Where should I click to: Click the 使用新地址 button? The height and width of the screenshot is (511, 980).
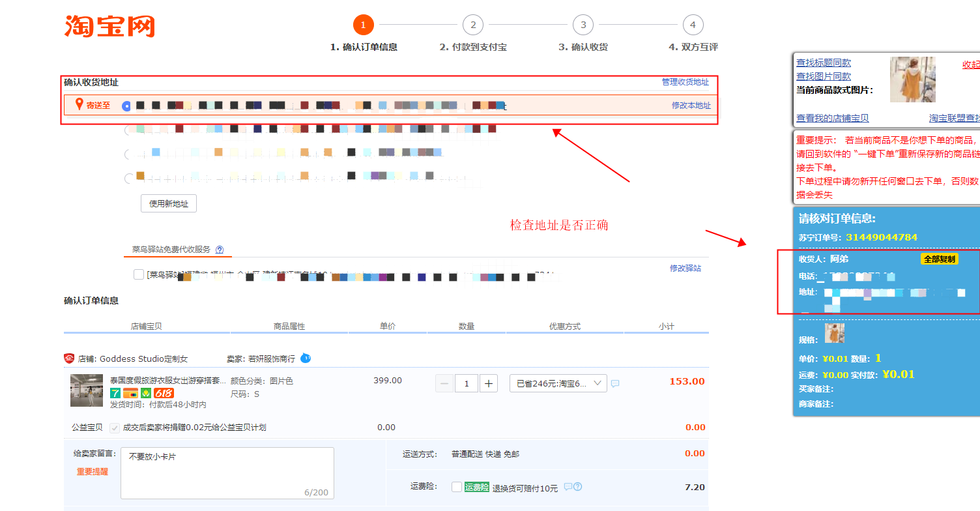click(169, 203)
